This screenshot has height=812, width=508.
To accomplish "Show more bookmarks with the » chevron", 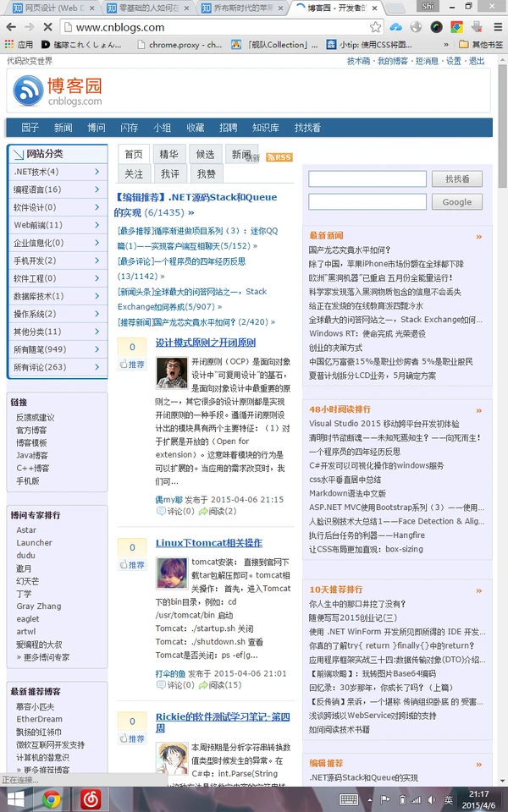I will coord(446,45).
